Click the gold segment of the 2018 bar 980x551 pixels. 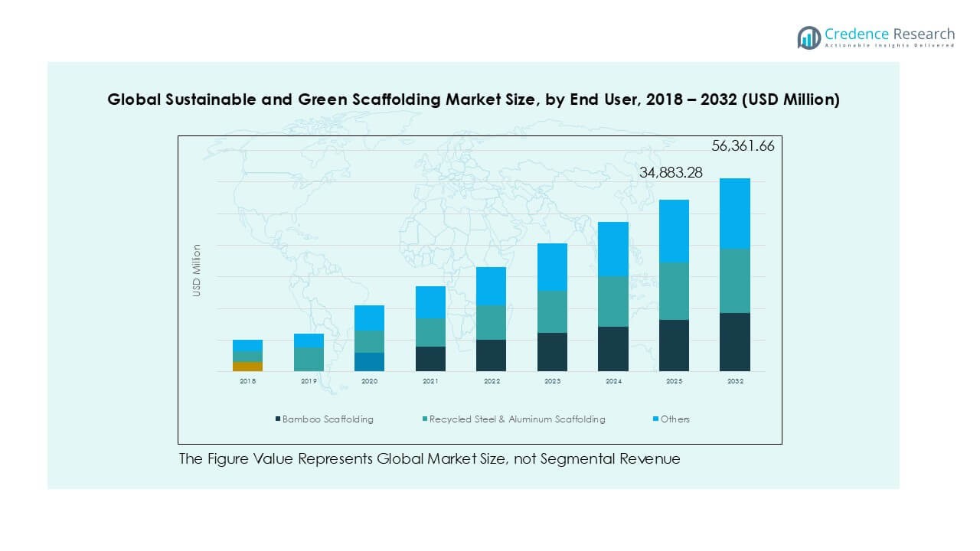coord(247,367)
